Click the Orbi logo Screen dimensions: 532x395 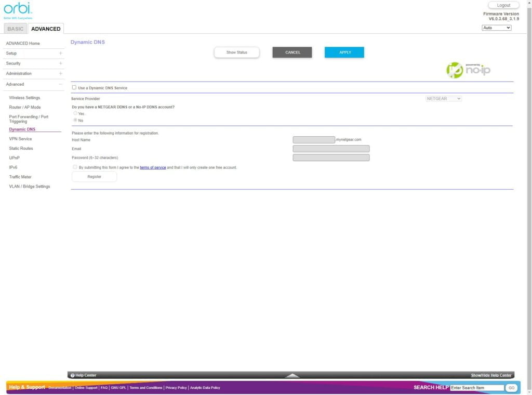pos(18,9)
